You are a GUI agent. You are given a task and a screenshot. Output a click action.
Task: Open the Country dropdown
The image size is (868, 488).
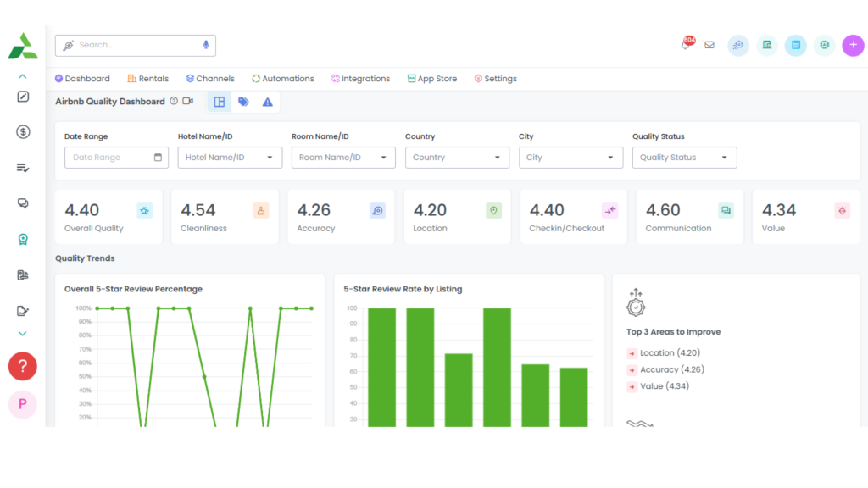[x=457, y=158]
